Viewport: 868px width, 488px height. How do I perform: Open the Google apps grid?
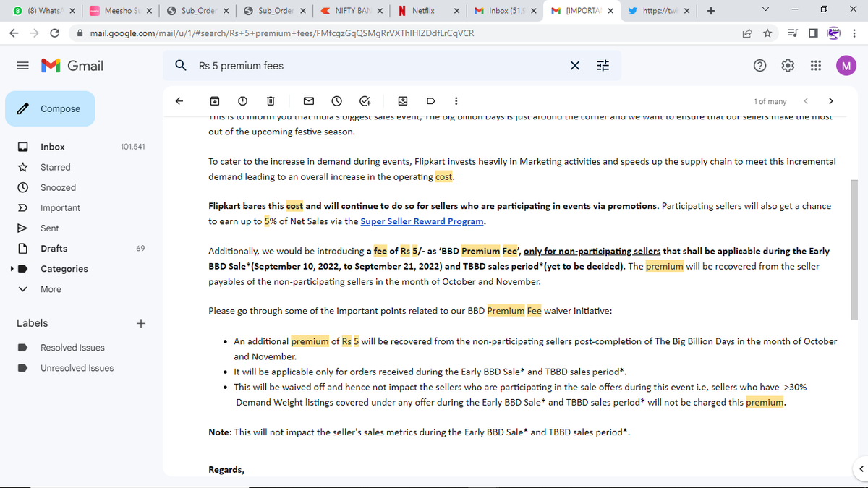coord(816,66)
